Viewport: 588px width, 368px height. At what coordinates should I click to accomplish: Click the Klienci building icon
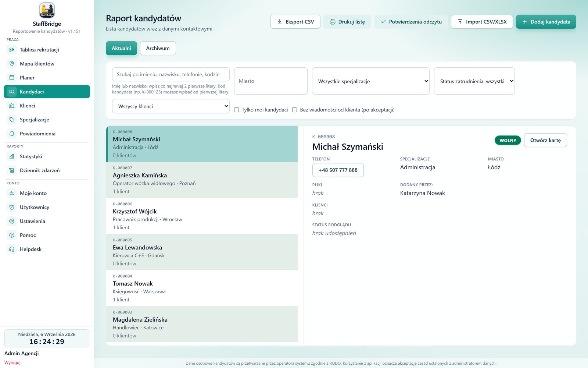[x=12, y=106]
